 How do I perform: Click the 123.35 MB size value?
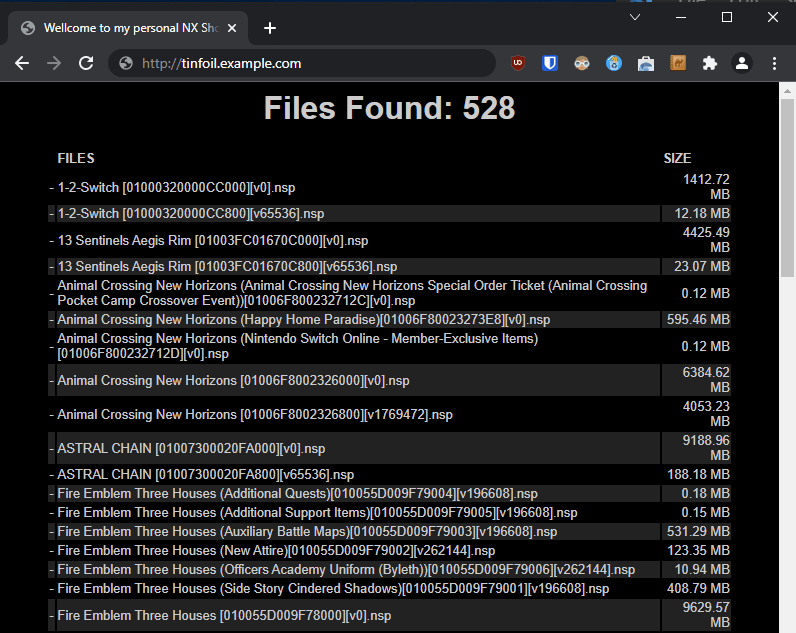tap(699, 550)
